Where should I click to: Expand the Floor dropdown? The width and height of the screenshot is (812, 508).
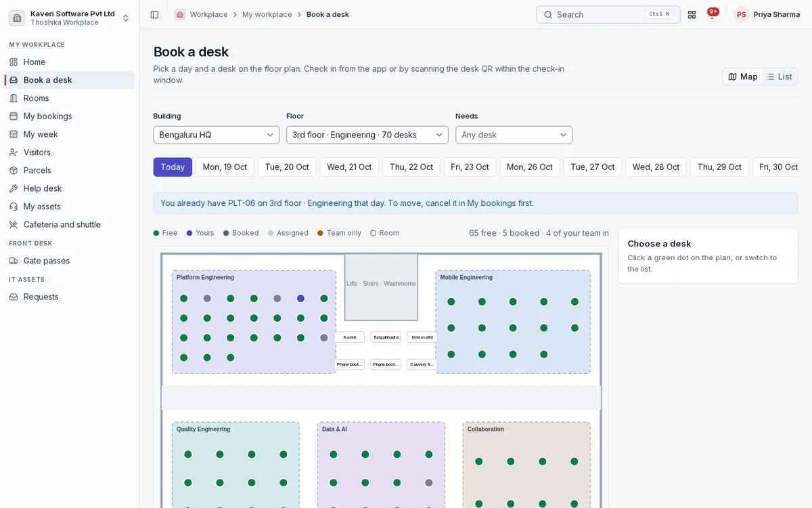click(367, 135)
